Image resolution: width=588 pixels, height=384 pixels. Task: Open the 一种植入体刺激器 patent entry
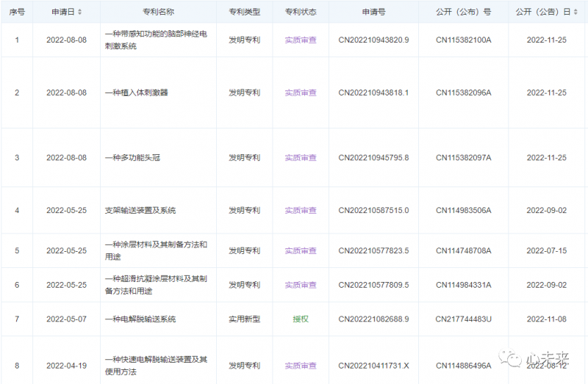136,93
